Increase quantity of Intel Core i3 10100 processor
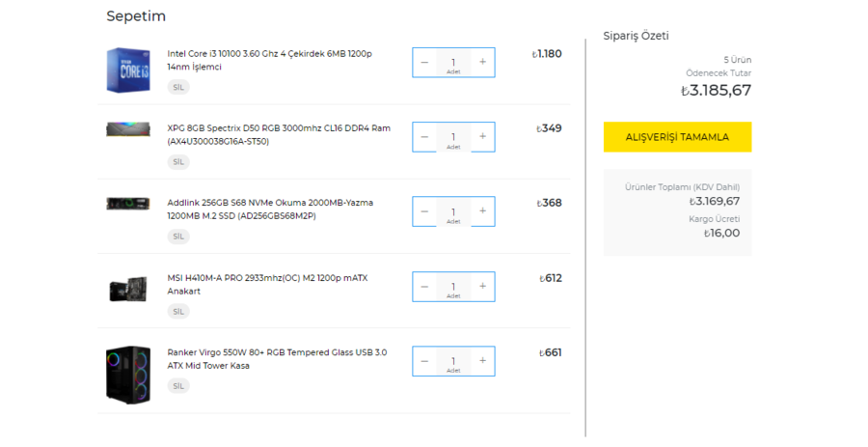Viewport: 868px width, 447px height. (x=482, y=63)
